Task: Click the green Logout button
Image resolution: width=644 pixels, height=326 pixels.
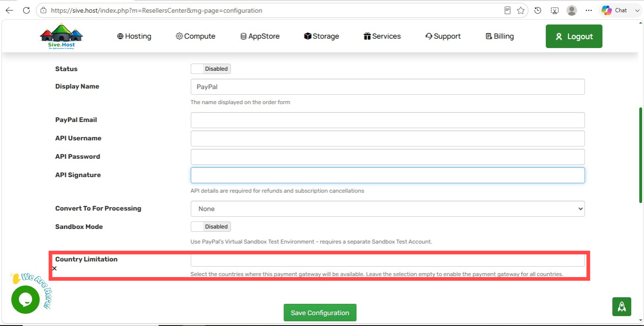Action: (574, 36)
